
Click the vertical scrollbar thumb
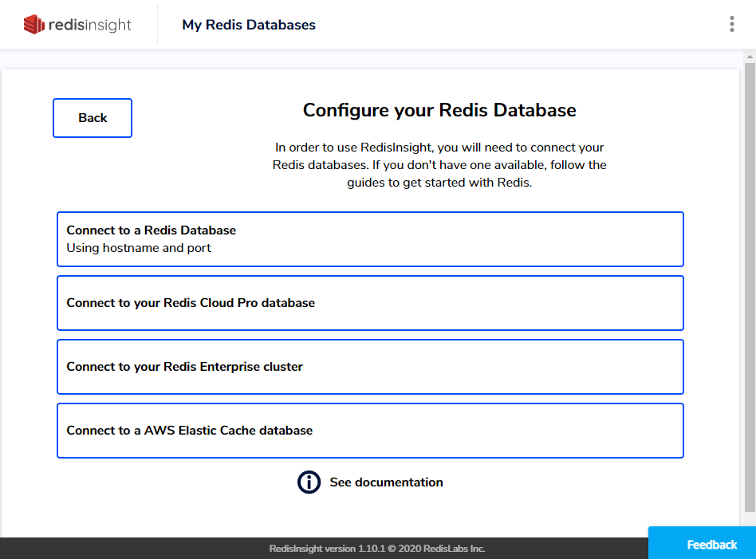750,287
